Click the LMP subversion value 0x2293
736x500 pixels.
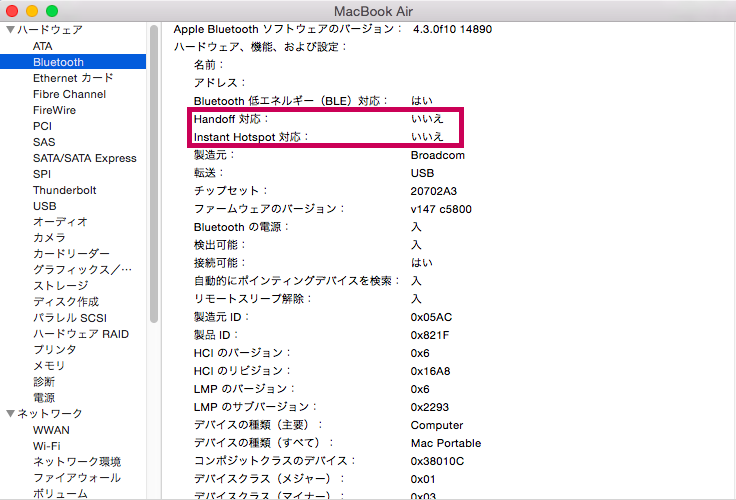(429, 407)
